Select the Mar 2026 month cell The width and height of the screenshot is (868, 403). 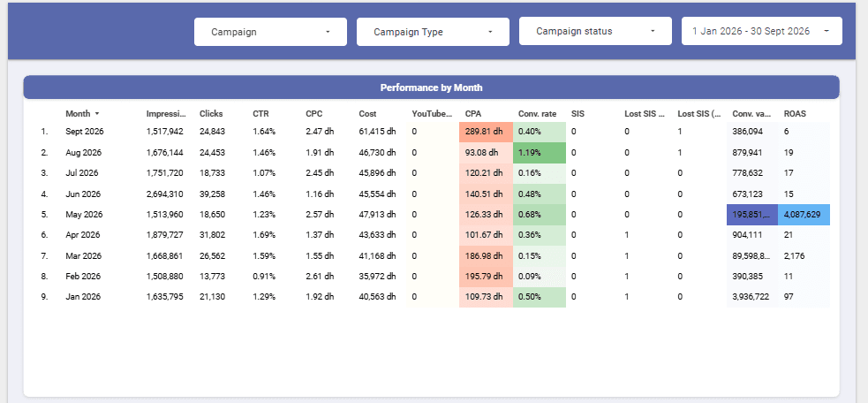[83, 256]
